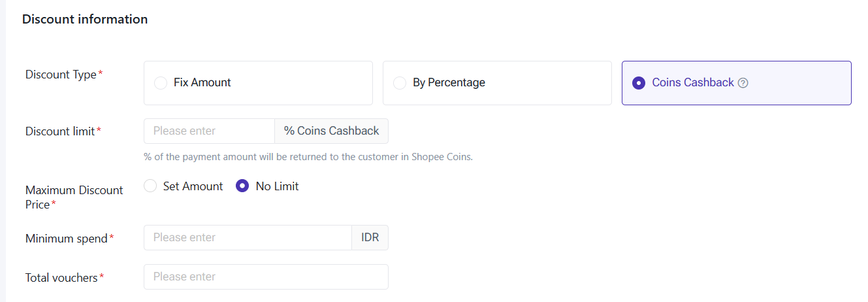Choose the Set Amount radio option

click(x=150, y=186)
